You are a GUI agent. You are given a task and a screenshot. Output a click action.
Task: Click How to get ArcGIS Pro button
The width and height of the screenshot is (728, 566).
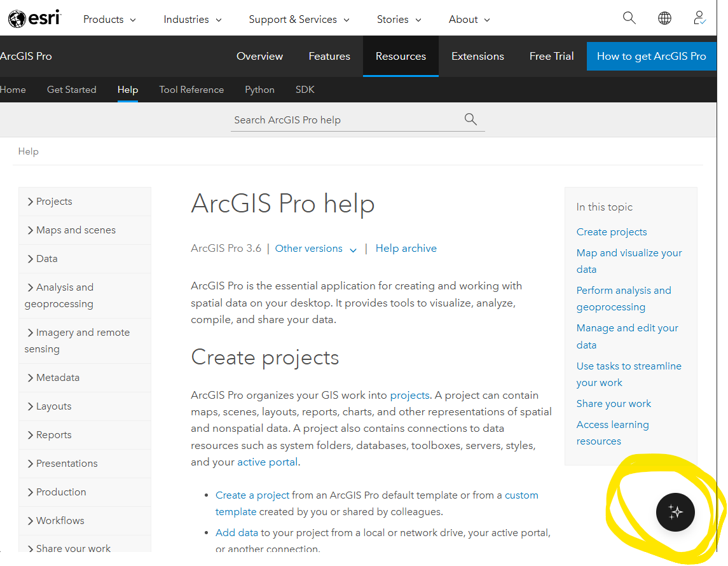(x=652, y=56)
